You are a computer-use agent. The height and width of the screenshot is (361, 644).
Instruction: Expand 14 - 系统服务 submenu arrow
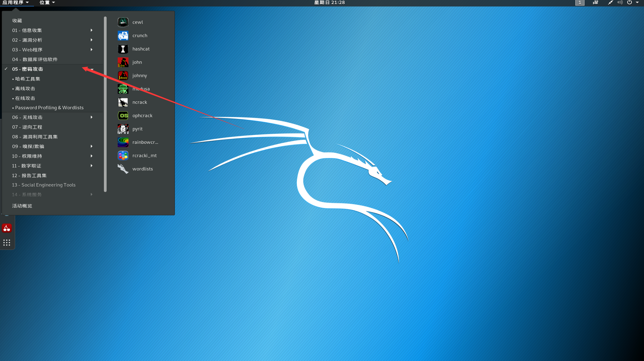click(x=91, y=195)
